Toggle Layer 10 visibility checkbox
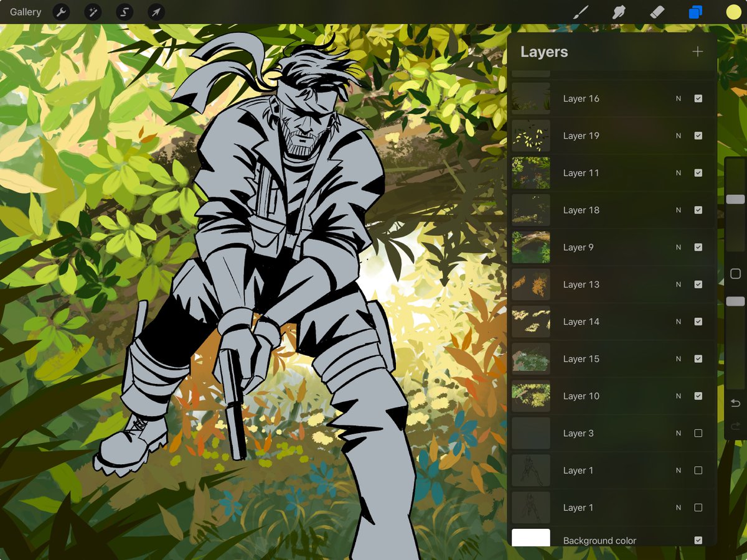This screenshot has height=560, width=747. click(698, 396)
